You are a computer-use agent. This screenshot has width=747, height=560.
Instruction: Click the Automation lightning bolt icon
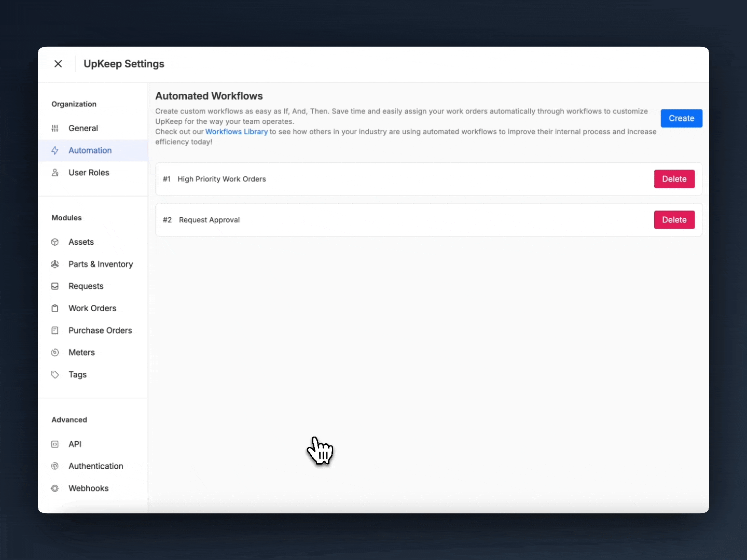tap(55, 150)
